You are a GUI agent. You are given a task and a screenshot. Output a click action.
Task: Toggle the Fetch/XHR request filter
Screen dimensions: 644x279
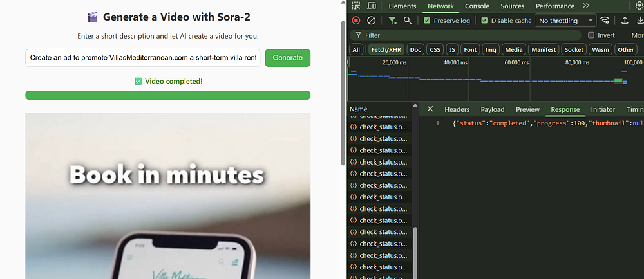[386, 50]
